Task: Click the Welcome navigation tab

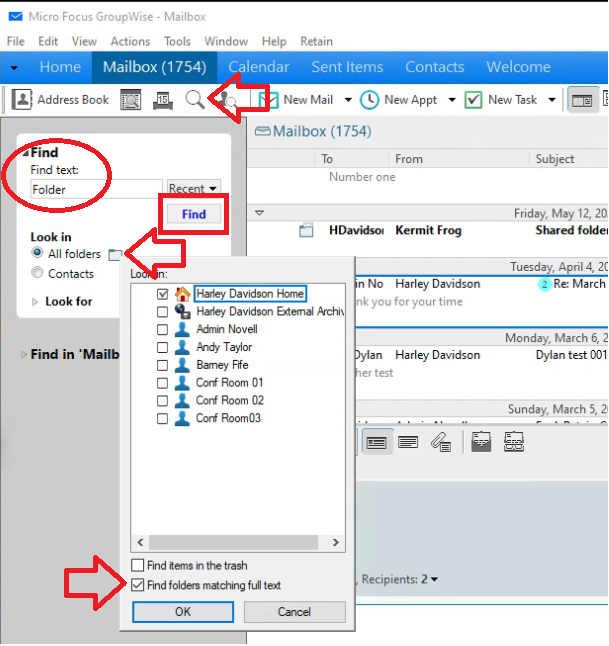Action: [x=518, y=67]
